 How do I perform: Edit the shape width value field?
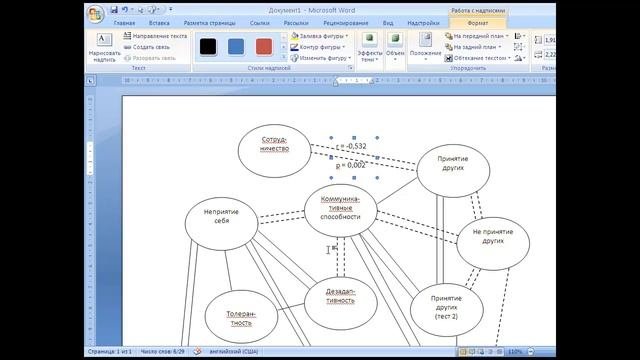(550, 54)
